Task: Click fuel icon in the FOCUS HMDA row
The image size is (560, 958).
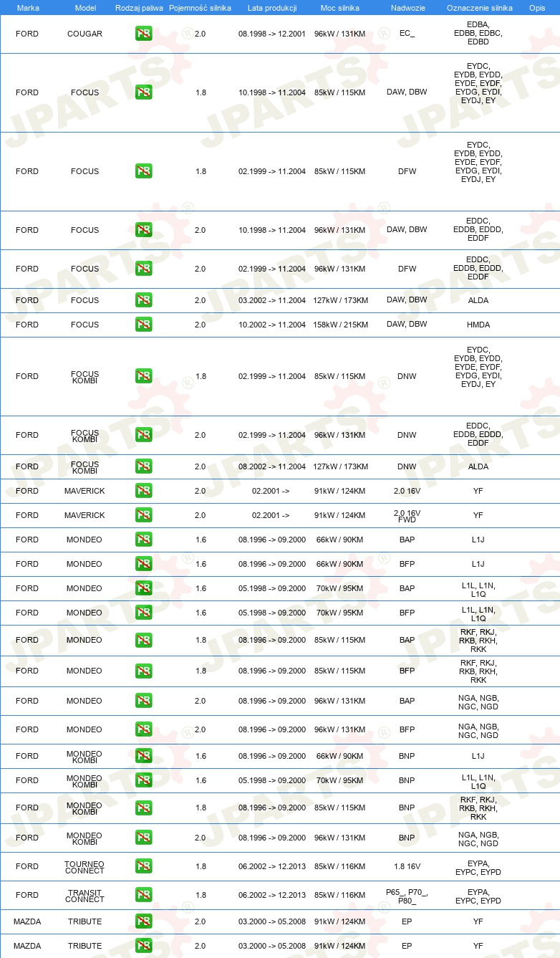Action: point(144,325)
